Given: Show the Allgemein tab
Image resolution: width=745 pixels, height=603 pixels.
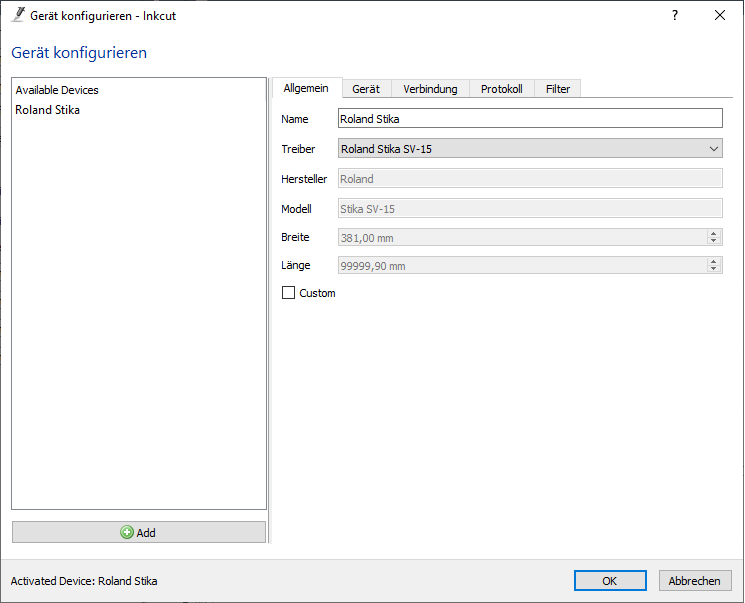Looking at the screenshot, I should click(306, 88).
